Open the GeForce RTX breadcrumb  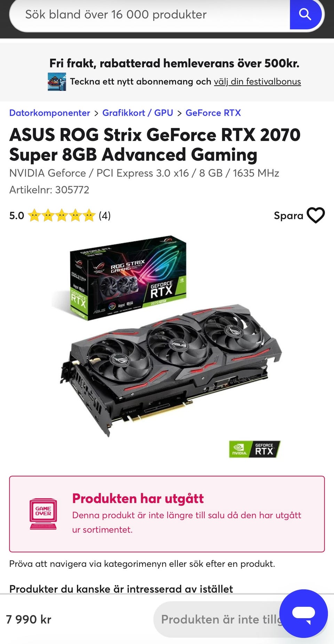pos(213,113)
